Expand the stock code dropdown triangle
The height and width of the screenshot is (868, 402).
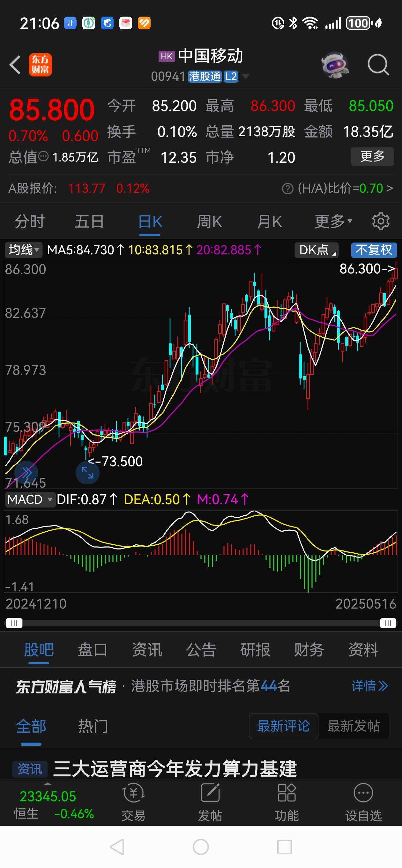pyautogui.click(x=246, y=77)
